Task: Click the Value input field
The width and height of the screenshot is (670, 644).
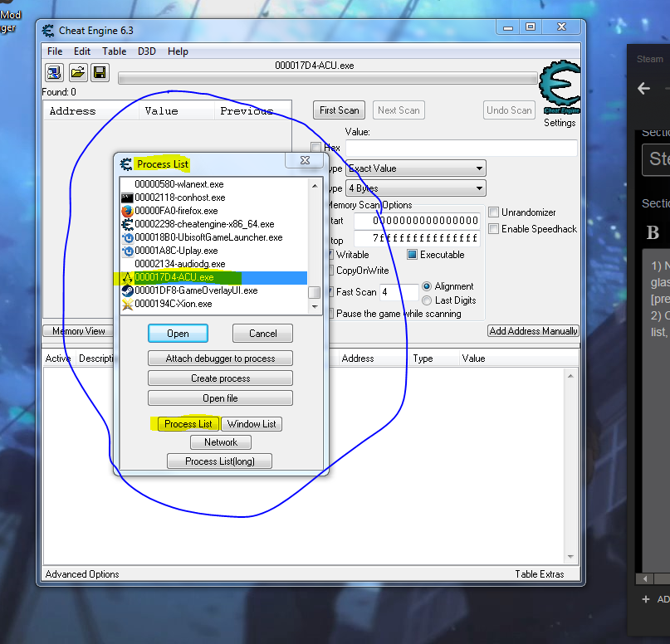Action: tap(461, 148)
